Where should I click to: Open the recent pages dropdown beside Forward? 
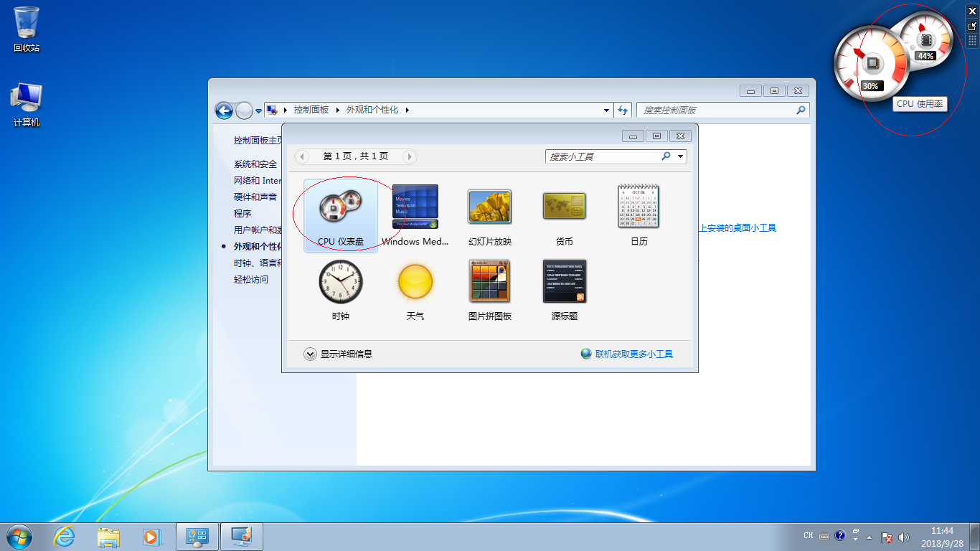259,111
